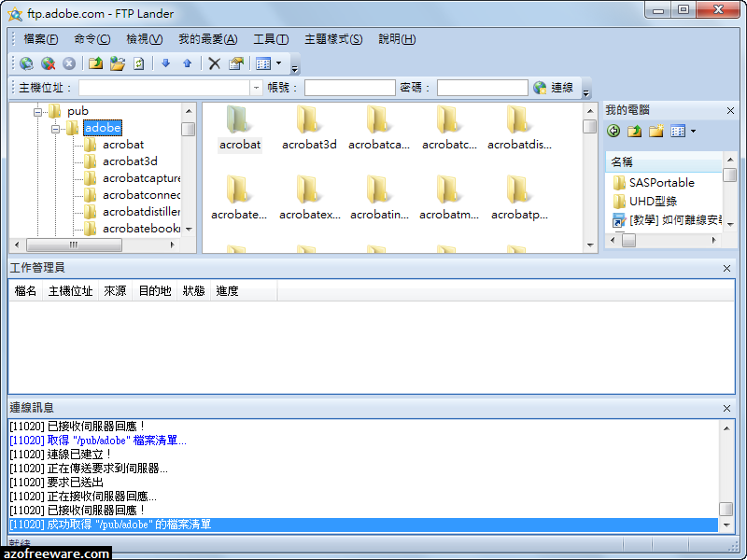Image resolution: width=747 pixels, height=560 pixels.
Task: Create new folder in 我的電腦 panel
Action: [656, 131]
